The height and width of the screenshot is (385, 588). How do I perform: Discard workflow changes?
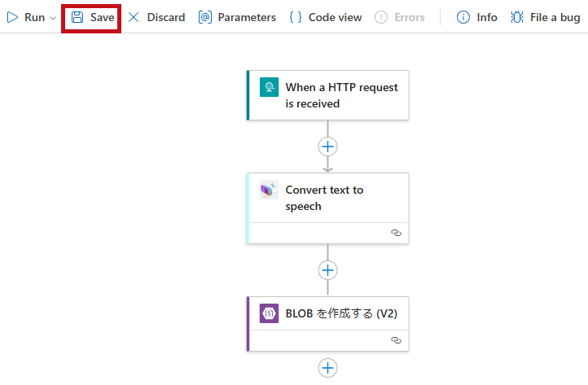pos(156,17)
